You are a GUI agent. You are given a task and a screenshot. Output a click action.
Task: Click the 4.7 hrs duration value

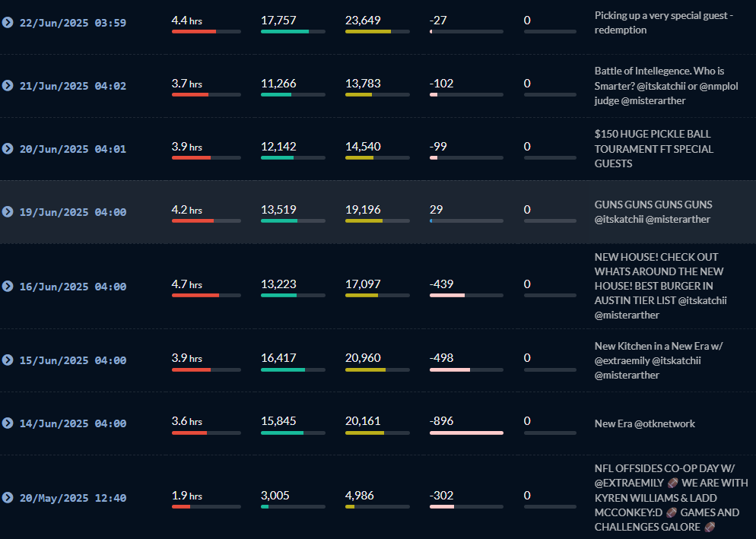[x=186, y=284]
